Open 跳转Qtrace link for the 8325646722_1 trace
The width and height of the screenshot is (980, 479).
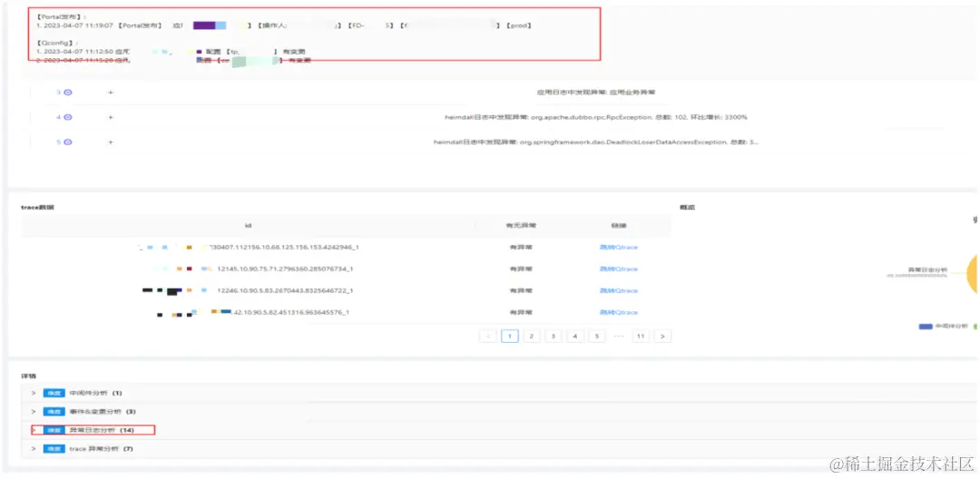pyautogui.click(x=618, y=290)
